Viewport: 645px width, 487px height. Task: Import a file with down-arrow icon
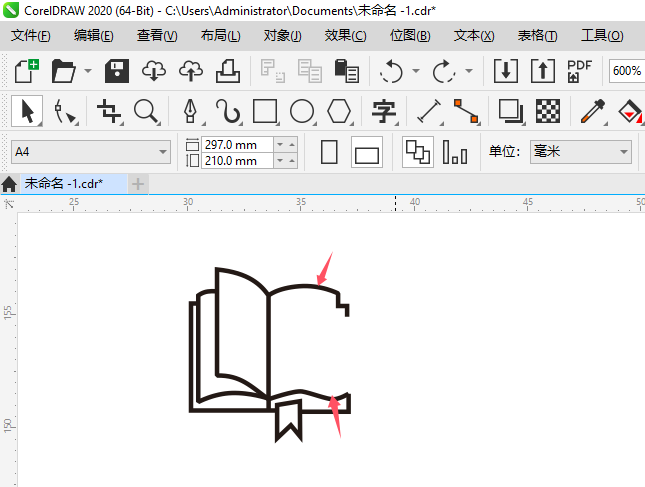click(506, 71)
